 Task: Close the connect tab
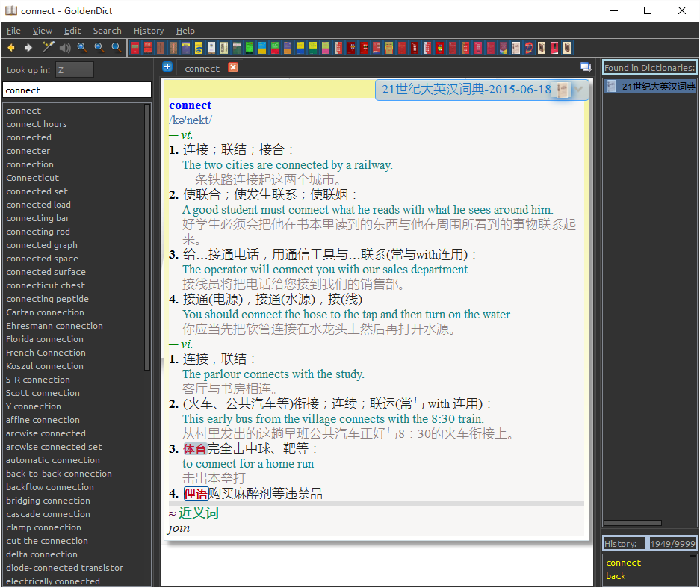click(233, 67)
